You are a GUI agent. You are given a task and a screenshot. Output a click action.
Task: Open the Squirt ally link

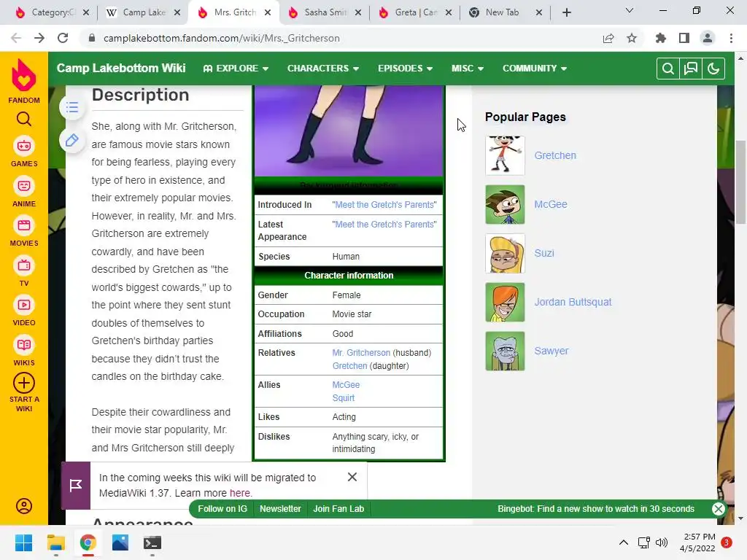(343, 398)
